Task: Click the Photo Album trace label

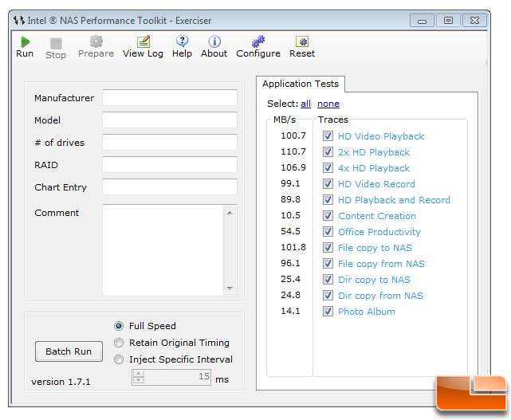Action: click(x=366, y=312)
